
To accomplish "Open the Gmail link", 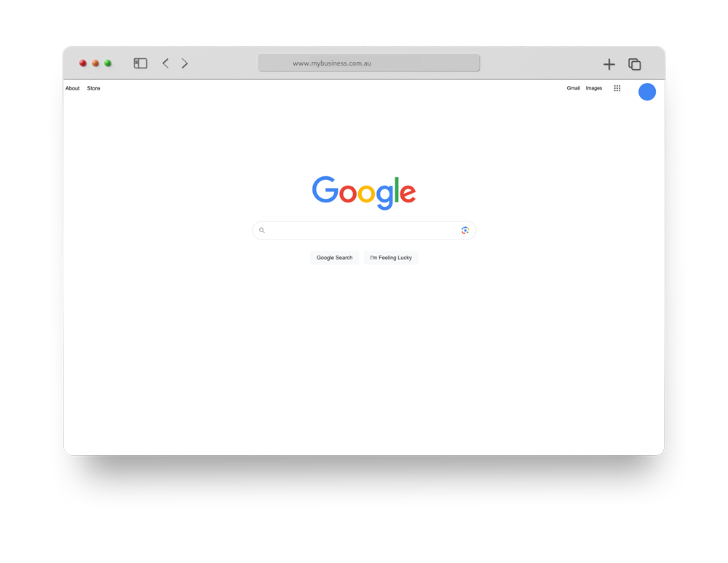I will (x=573, y=88).
